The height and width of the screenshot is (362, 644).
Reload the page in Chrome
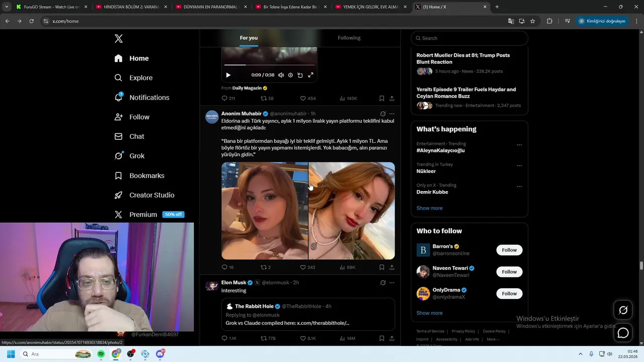click(31, 21)
